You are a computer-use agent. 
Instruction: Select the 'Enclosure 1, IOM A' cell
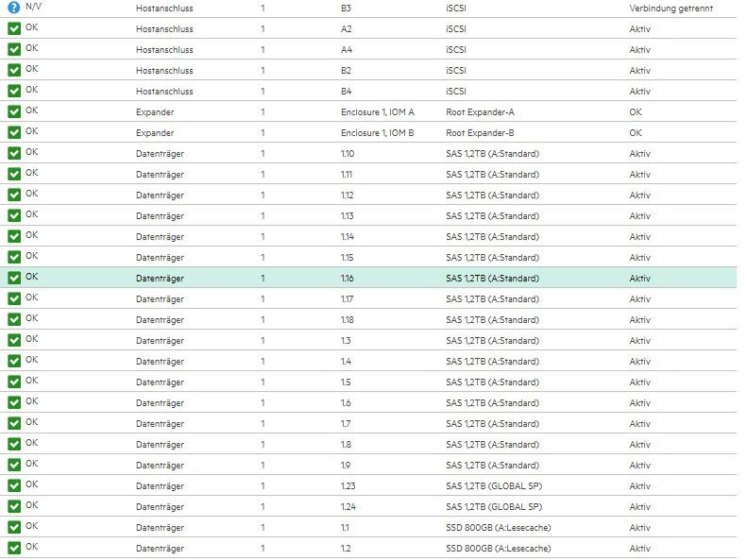(x=377, y=112)
